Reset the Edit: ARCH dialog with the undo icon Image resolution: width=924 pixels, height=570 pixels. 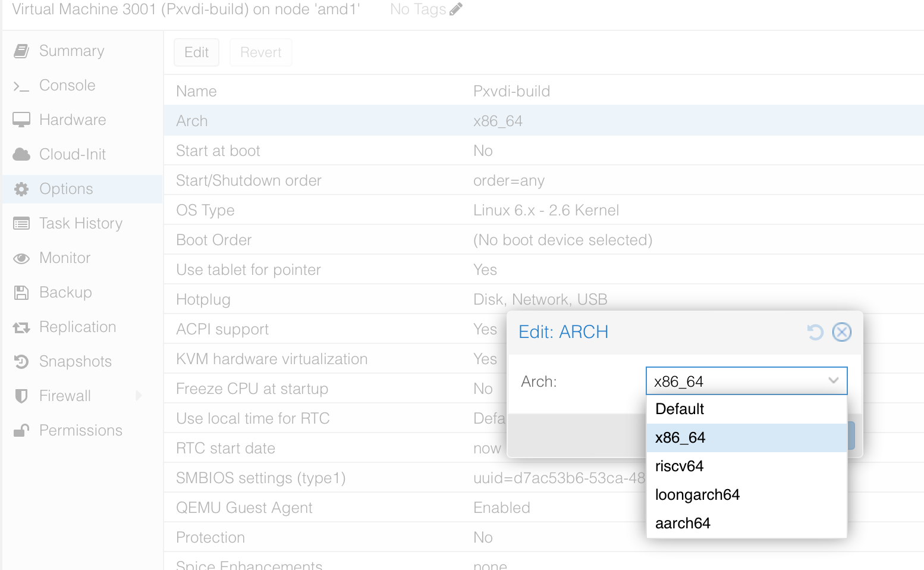pos(815,332)
